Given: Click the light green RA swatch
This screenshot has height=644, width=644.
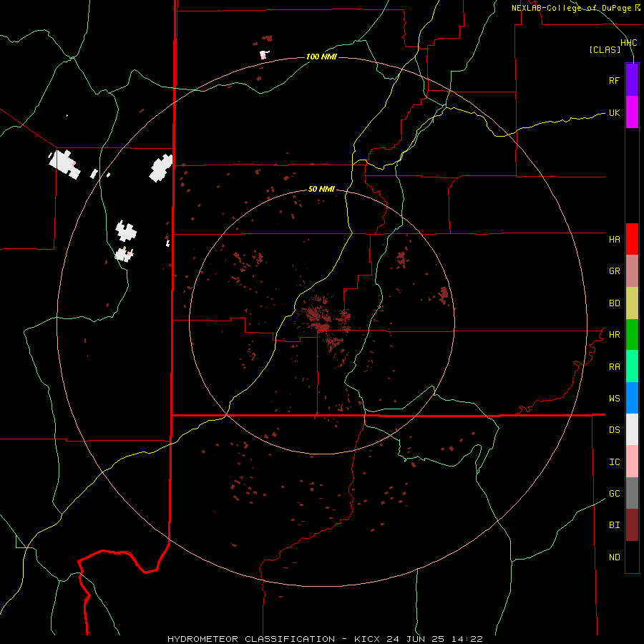Looking at the screenshot, I should (632, 366).
